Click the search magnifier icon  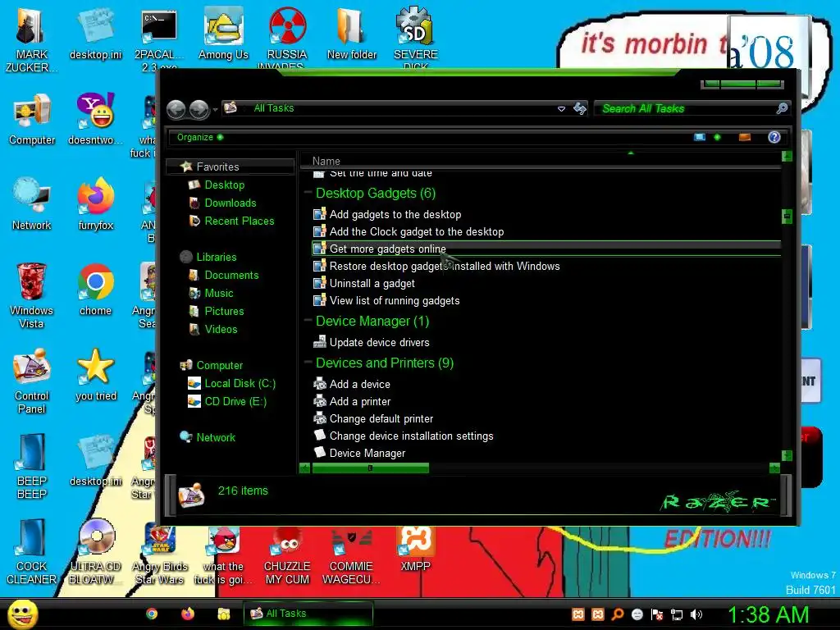782,109
